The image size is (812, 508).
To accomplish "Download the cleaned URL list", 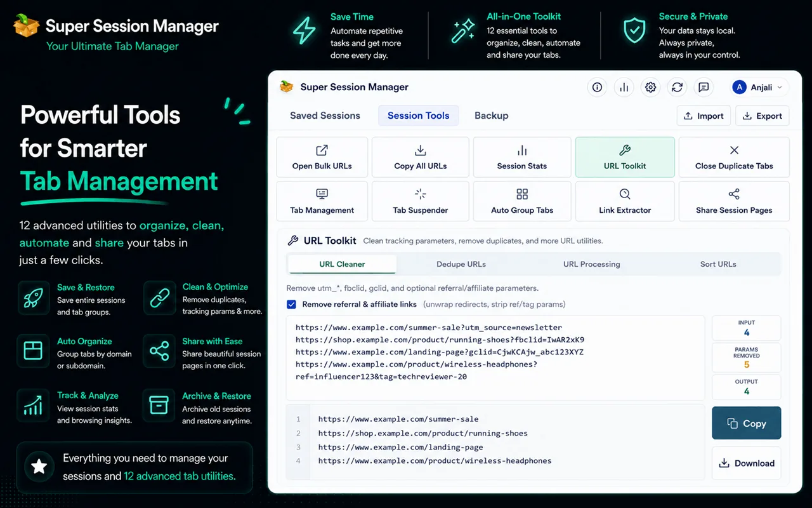I will point(747,463).
